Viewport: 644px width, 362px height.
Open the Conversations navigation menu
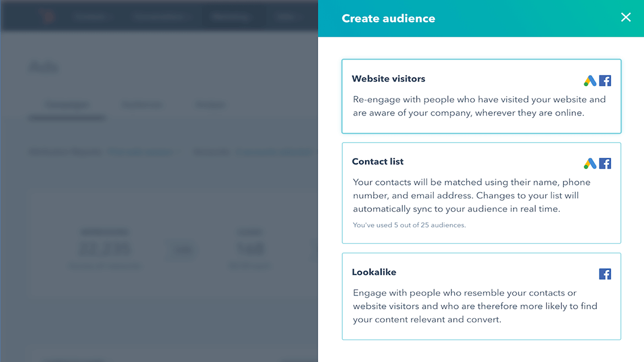(160, 17)
